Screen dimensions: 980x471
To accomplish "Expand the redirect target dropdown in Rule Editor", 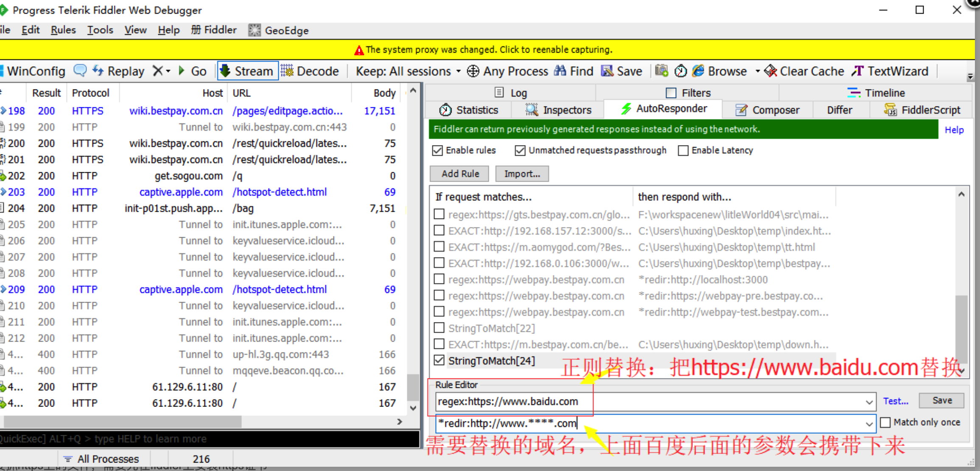I will tap(870, 423).
